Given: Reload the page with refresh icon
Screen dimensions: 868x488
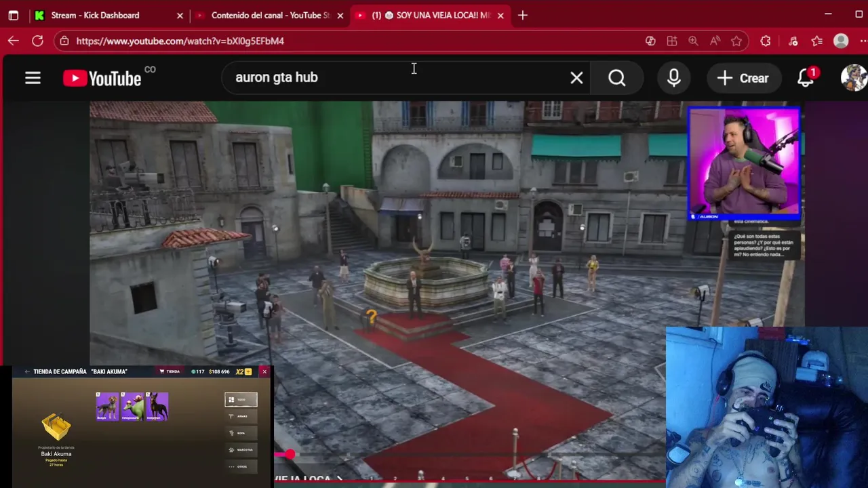Looking at the screenshot, I should pos(37,41).
